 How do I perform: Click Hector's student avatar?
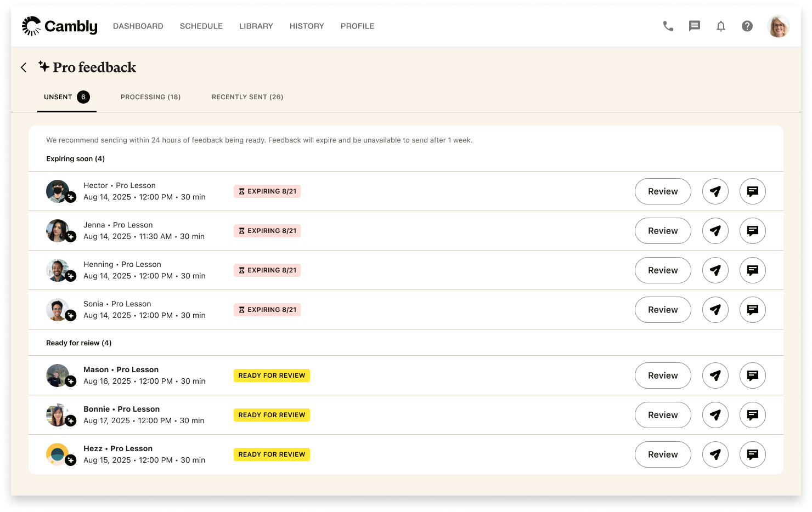(58, 191)
